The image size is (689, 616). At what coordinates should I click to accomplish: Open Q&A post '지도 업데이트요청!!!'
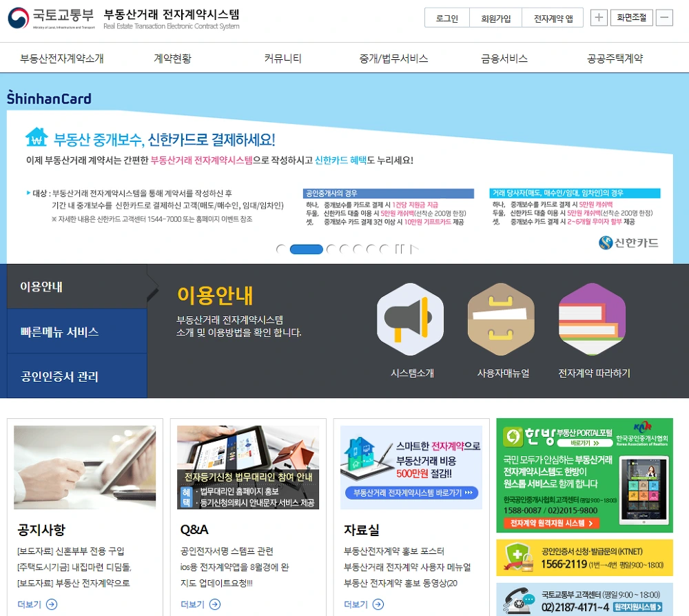216,583
